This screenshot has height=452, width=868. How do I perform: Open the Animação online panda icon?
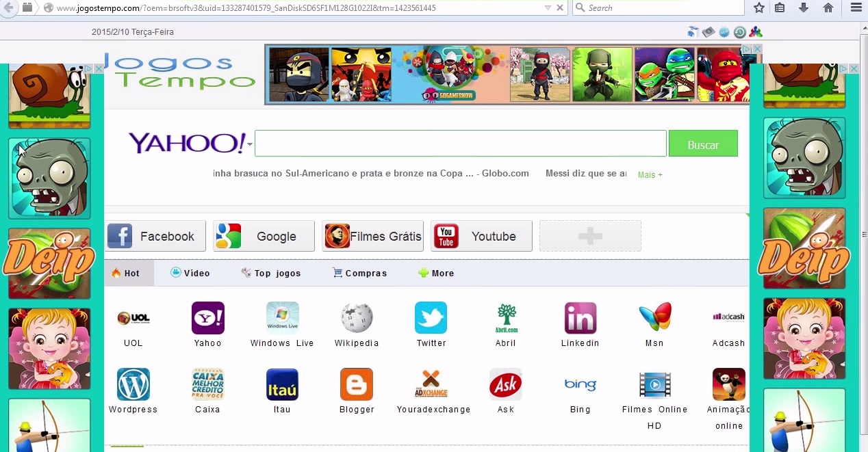729,384
